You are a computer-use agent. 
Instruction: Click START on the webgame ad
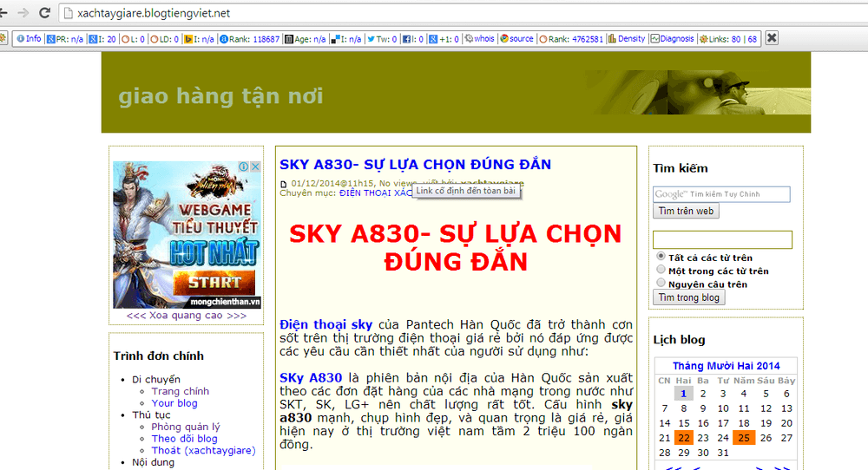pos(214,283)
